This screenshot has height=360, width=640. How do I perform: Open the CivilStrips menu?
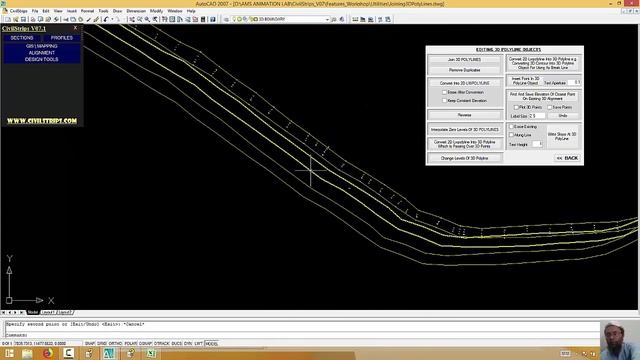pos(18,11)
